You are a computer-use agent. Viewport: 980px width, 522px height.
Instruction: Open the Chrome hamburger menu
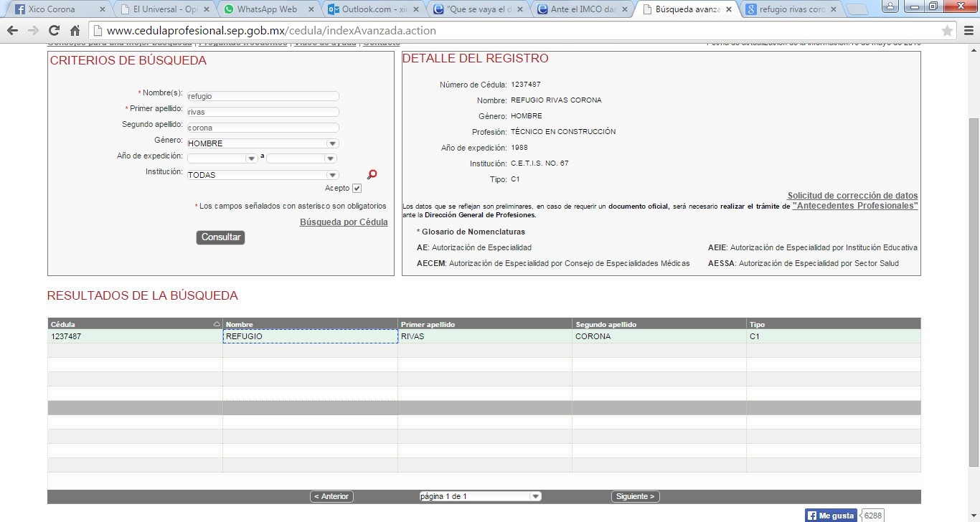coord(966,31)
